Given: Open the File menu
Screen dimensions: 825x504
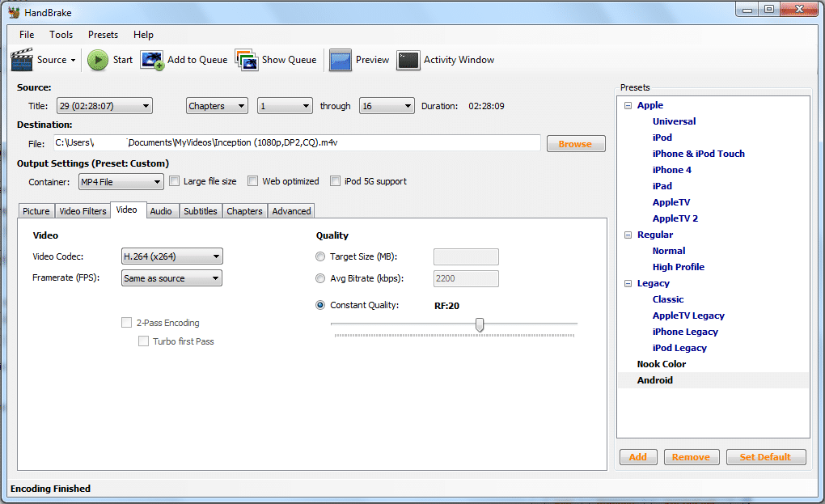Looking at the screenshot, I should 27,35.
